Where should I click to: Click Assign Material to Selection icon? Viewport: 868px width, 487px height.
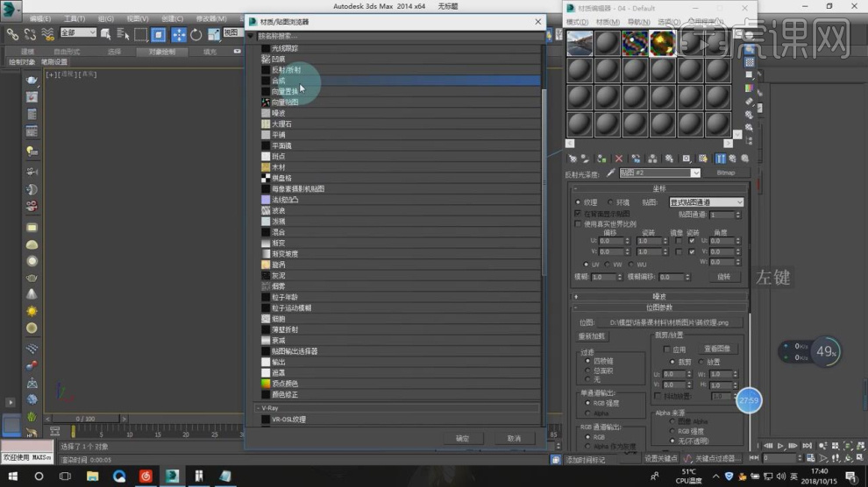[x=601, y=159]
